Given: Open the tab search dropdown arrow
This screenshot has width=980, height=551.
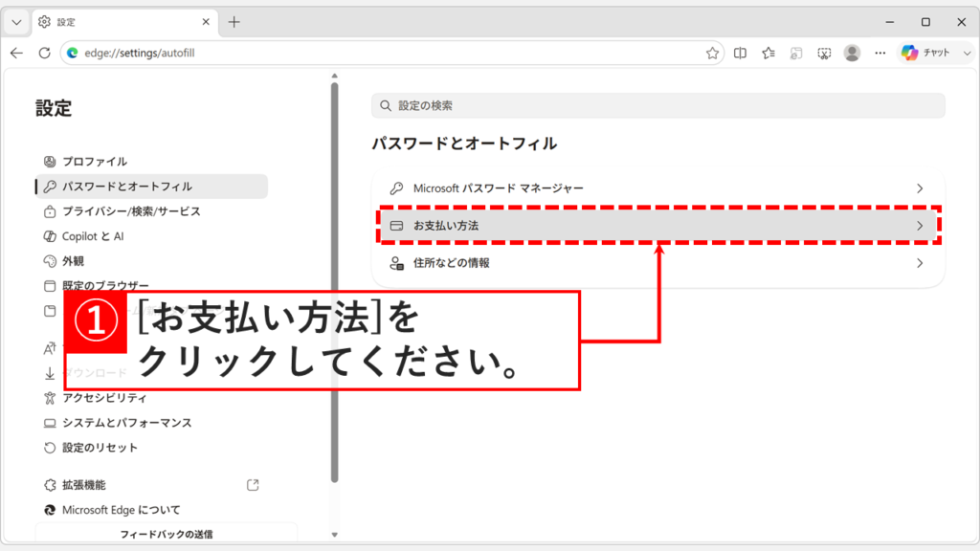Looking at the screenshot, I should (16, 22).
